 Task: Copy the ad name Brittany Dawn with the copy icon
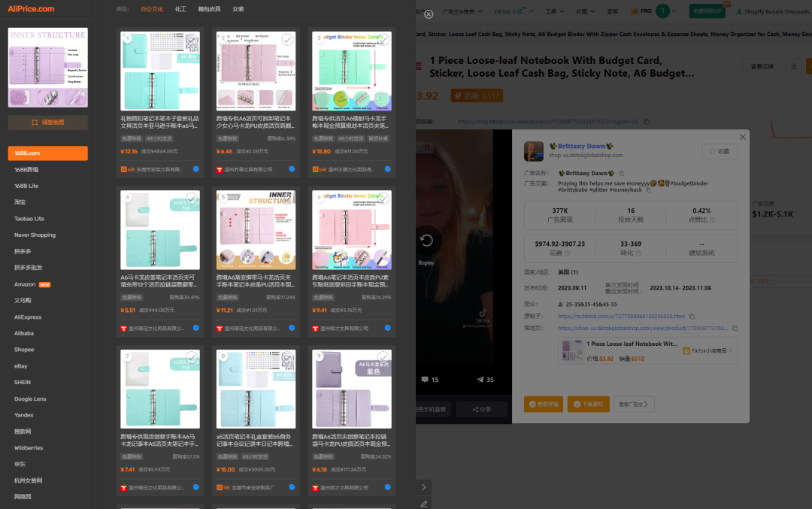tap(622, 173)
